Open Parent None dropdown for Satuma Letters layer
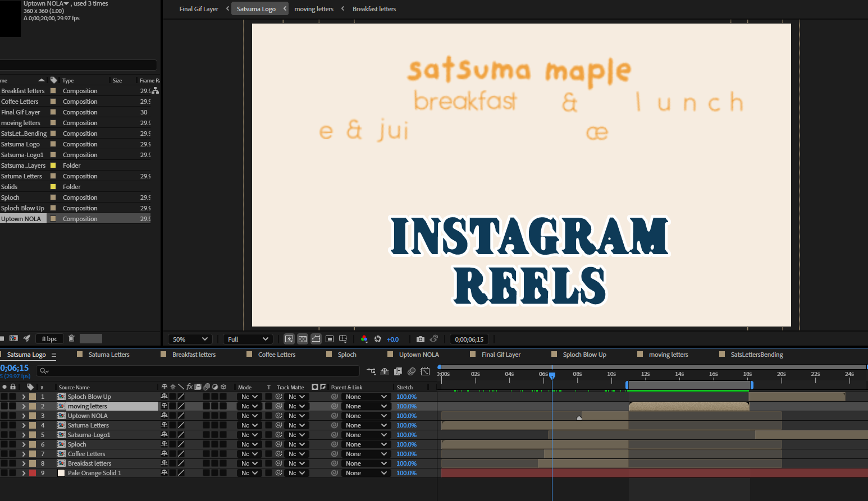Screen dimensions: 868x501 [x=366, y=425]
